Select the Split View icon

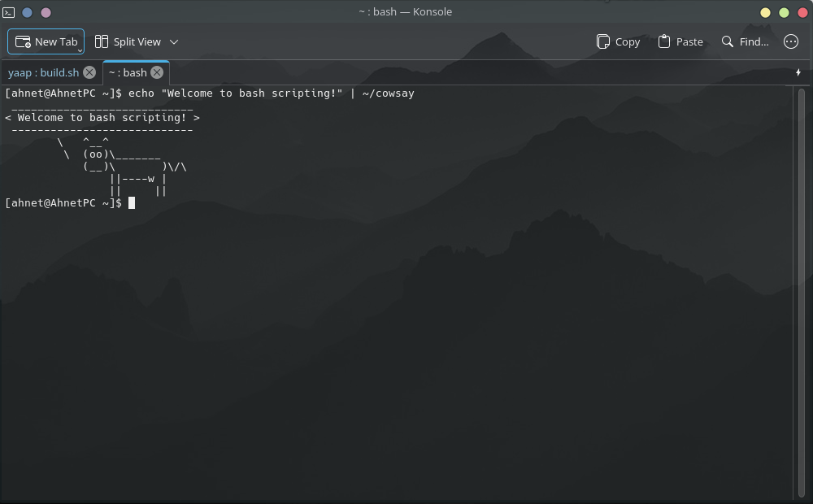(101, 41)
